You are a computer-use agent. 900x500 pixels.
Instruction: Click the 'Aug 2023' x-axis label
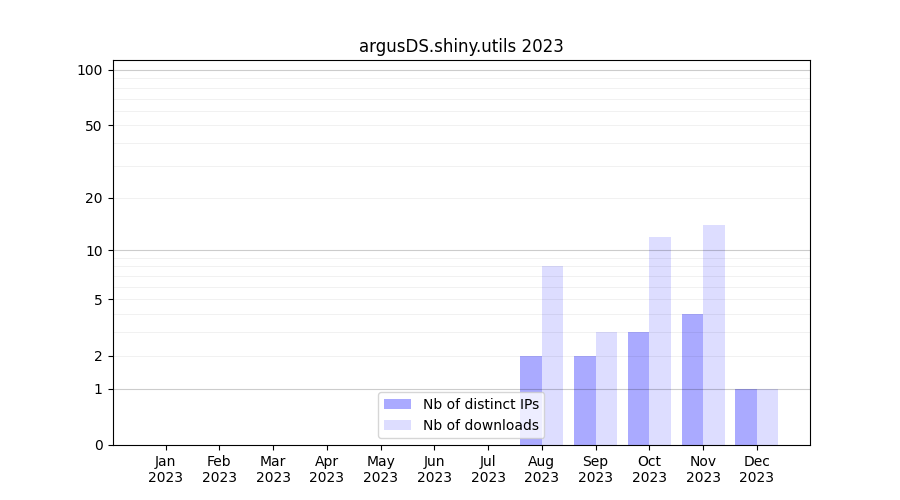click(541, 469)
